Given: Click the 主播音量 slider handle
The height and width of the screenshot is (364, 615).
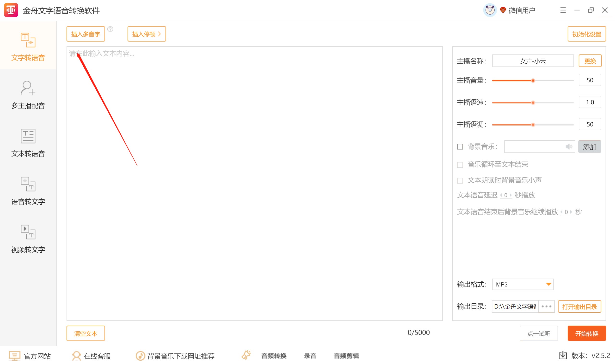Looking at the screenshot, I should [x=533, y=80].
